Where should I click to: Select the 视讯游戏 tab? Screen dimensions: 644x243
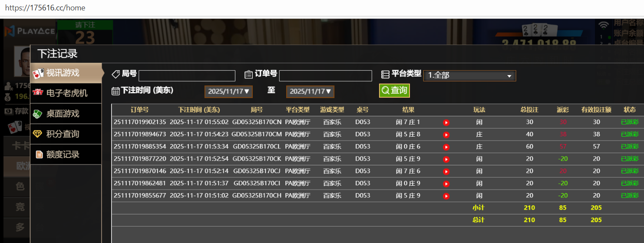coord(66,73)
